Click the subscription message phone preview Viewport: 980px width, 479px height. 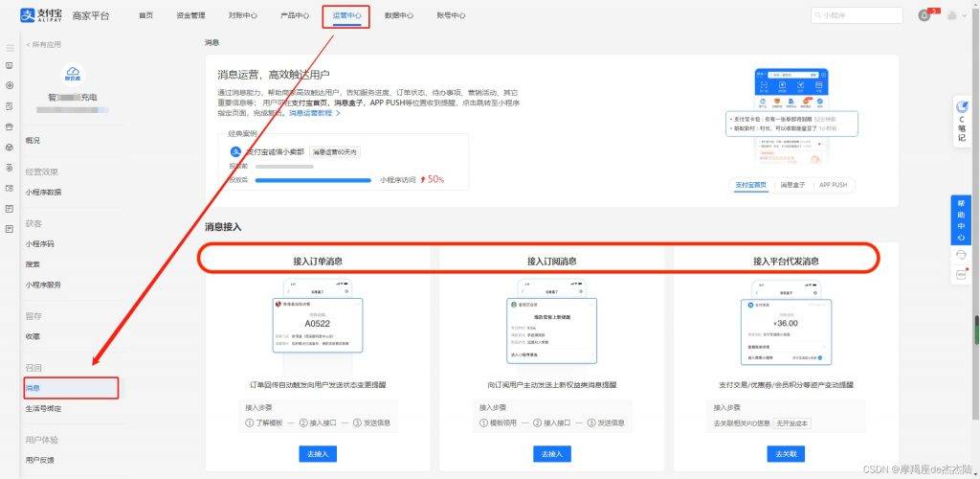pyautogui.click(x=551, y=331)
